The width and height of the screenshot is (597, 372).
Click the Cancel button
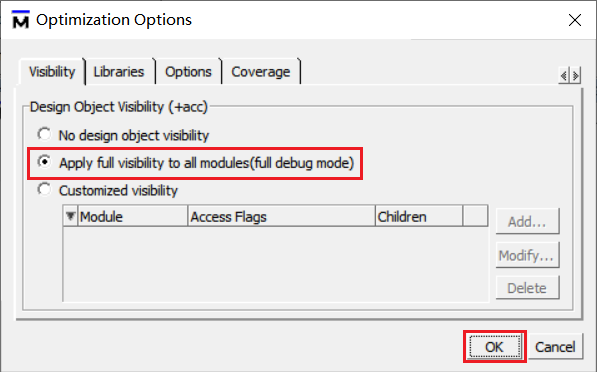click(x=555, y=346)
